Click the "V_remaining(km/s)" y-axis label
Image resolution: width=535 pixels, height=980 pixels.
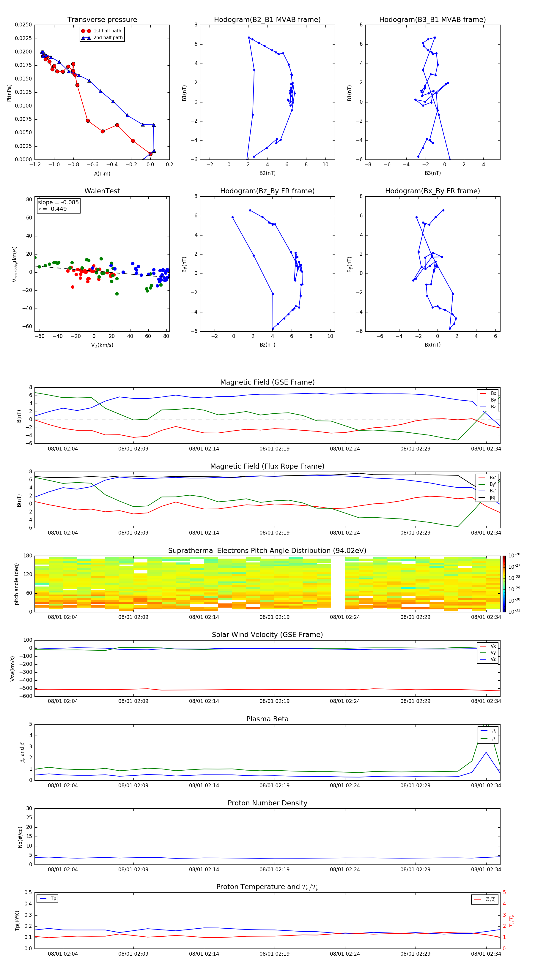coord(15,264)
